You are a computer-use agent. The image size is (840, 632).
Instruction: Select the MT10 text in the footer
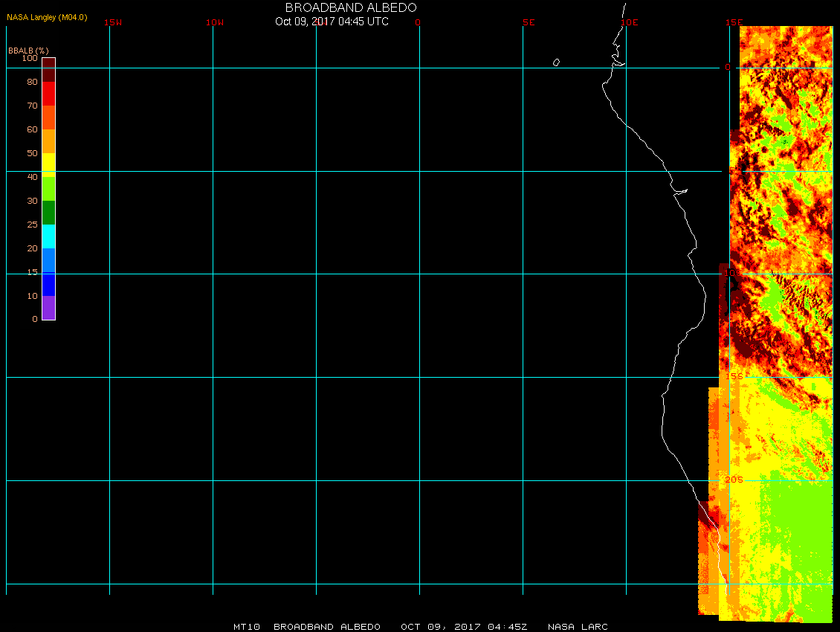coord(246,627)
